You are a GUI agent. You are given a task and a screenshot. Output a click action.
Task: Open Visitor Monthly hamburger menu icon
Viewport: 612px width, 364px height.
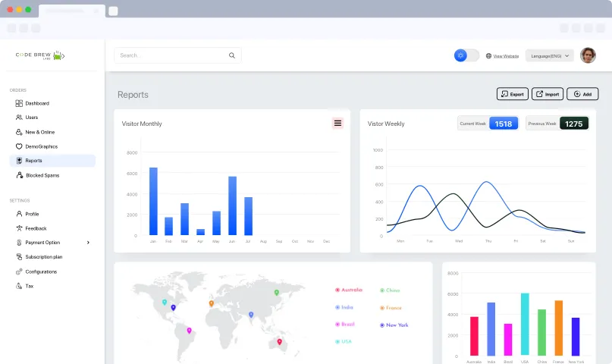pyautogui.click(x=337, y=124)
